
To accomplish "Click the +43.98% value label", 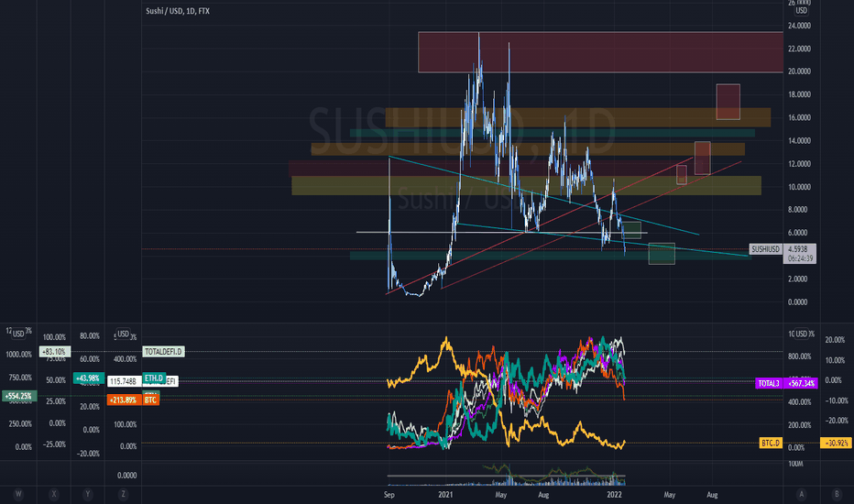I will 88,378.
